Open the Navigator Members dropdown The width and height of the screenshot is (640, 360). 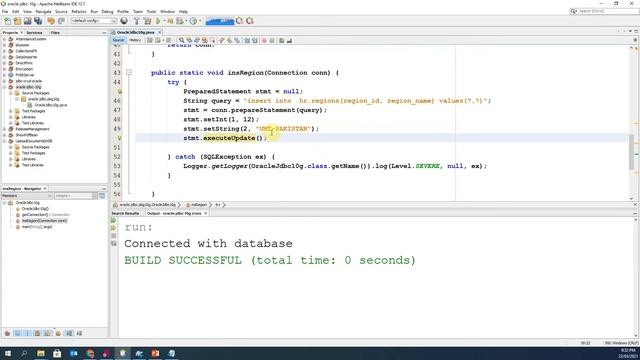click(x=27, y=196)
